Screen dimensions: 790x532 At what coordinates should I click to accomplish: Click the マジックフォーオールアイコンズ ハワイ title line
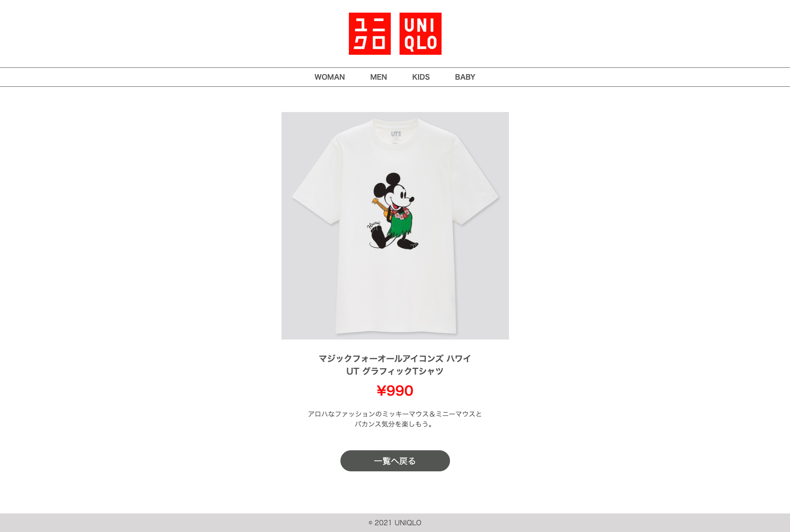click(395, 358)
